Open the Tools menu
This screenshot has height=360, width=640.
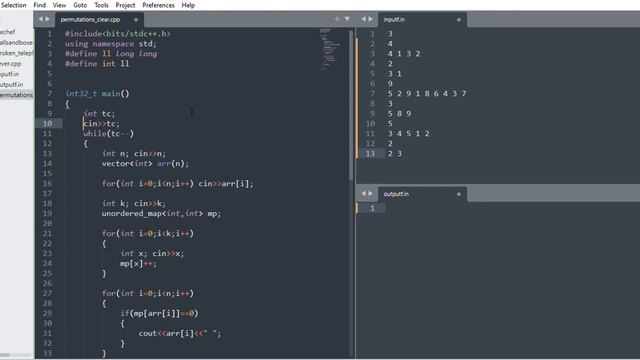[101, 5]
